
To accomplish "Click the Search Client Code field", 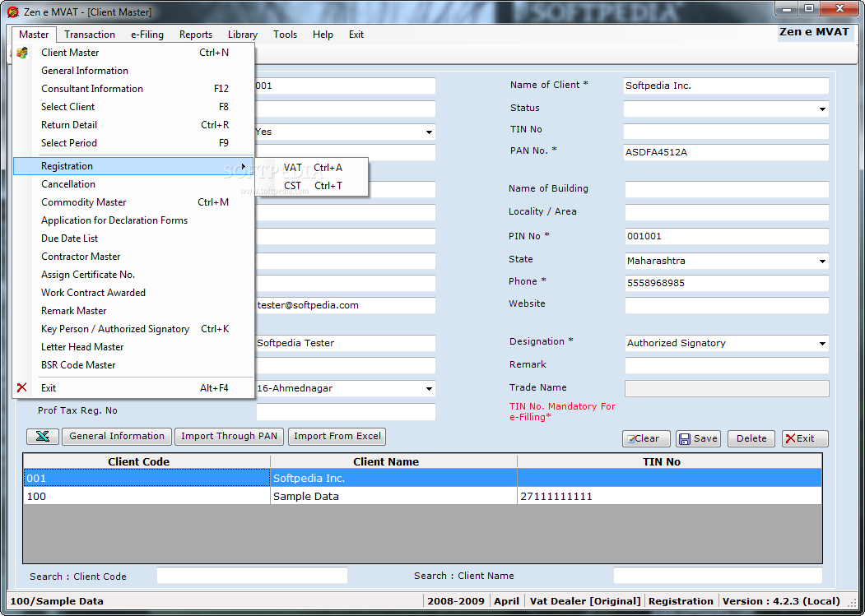I will [x=252, y=575].
